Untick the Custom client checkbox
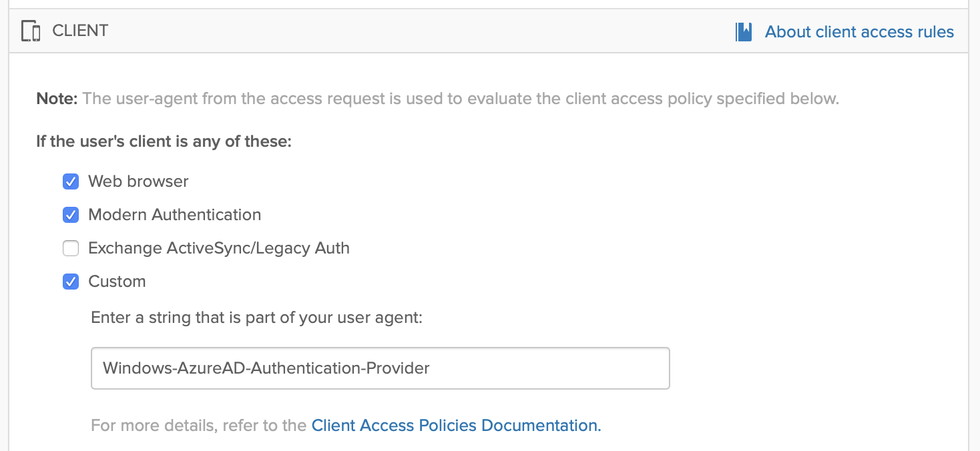Viewport: 980px width, 451px height. [x=71, y=282]
